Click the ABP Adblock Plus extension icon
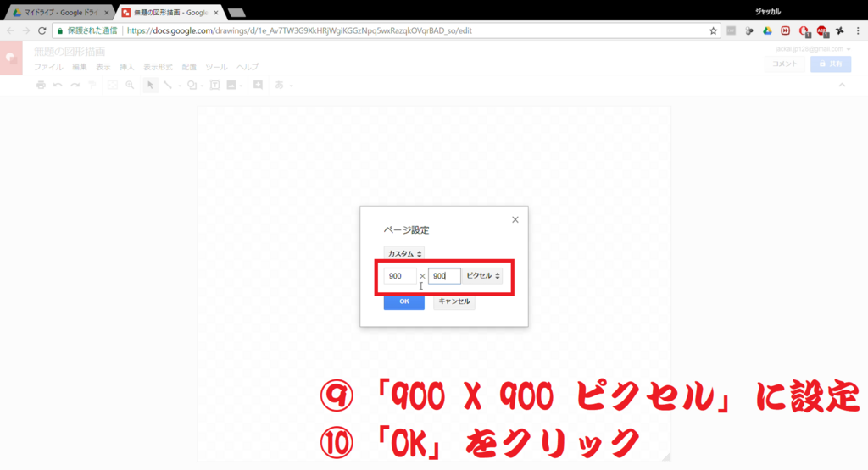The height and width of the screenshot is (470, 868). (x=822, y=31)
